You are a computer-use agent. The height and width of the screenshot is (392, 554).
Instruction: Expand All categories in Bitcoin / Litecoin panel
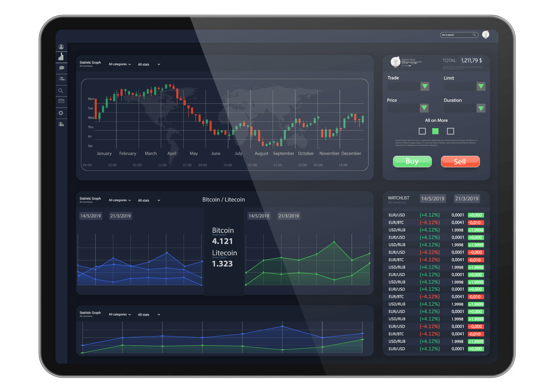(x=120, y=200)
